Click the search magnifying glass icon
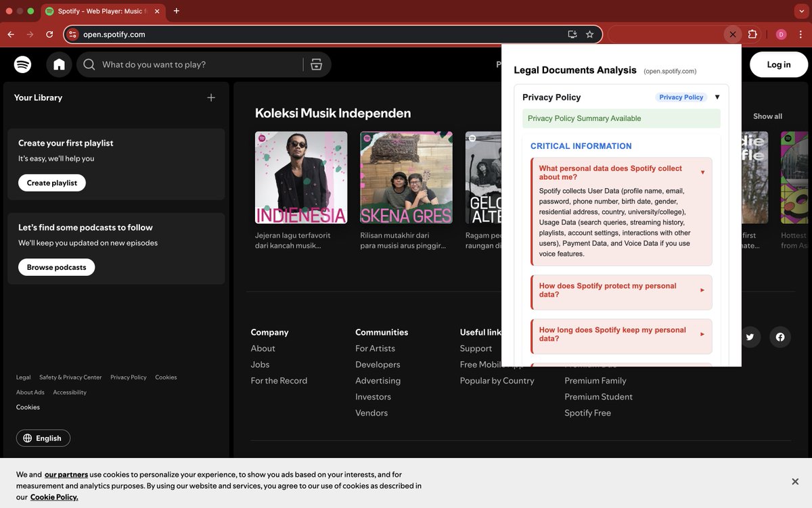 [x=87, y=64]
